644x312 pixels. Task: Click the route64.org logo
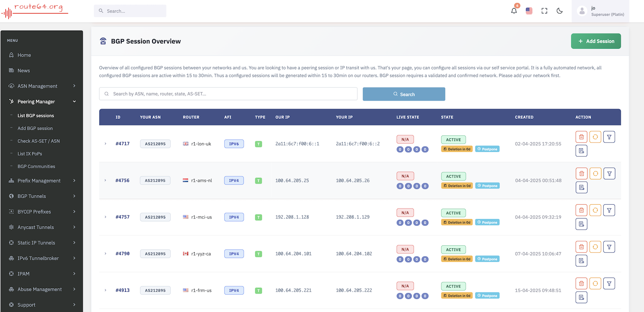[x=35, y=11]
